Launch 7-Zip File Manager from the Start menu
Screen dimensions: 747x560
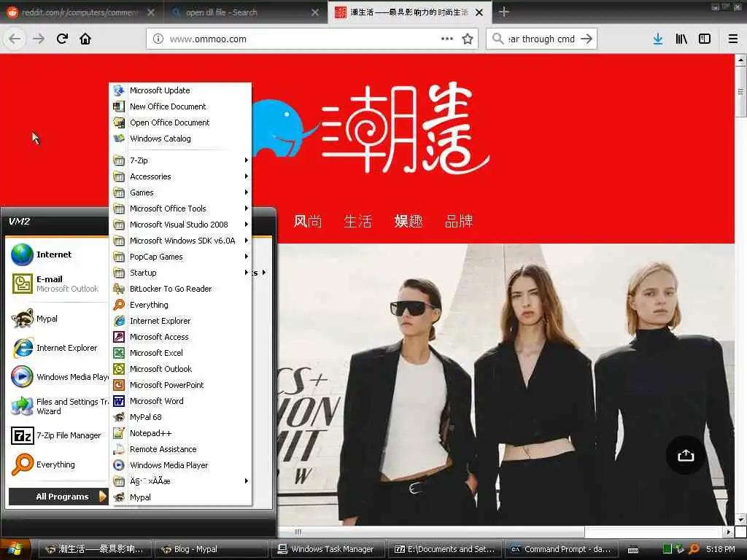pyautogui.click(x=58, y=436)
